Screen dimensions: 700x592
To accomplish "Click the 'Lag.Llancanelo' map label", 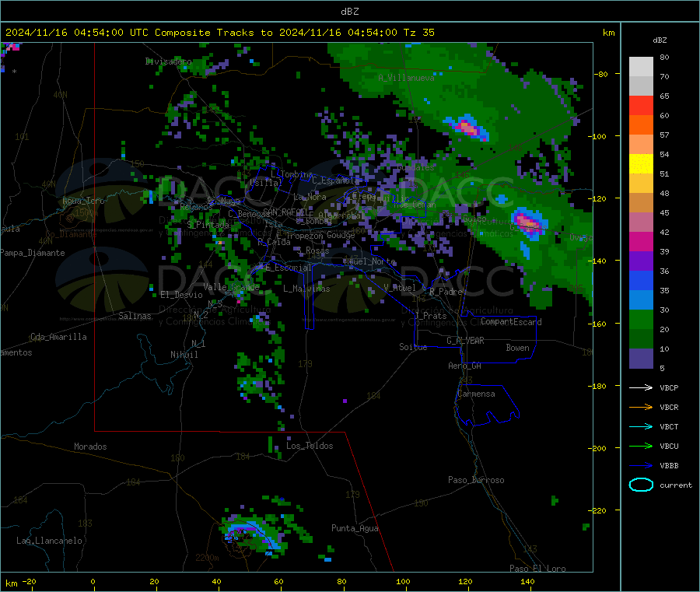I will (49, 541).
